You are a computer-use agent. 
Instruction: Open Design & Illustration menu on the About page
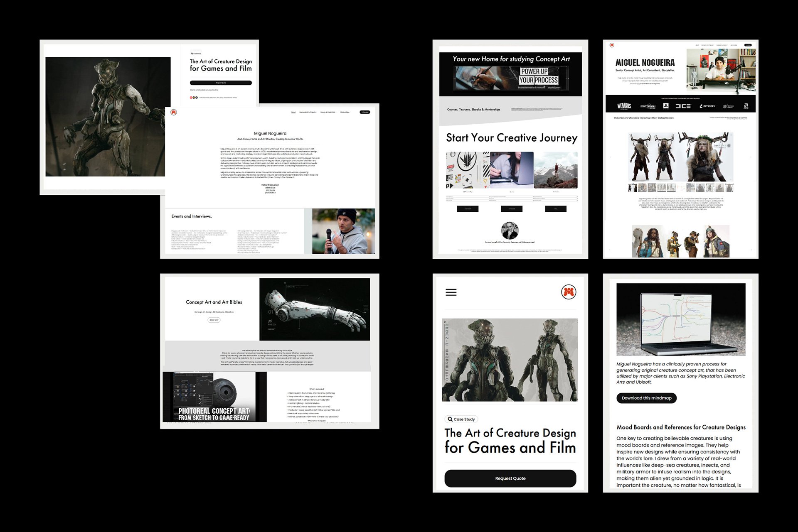pyautogui.click(x=328, y=112)
